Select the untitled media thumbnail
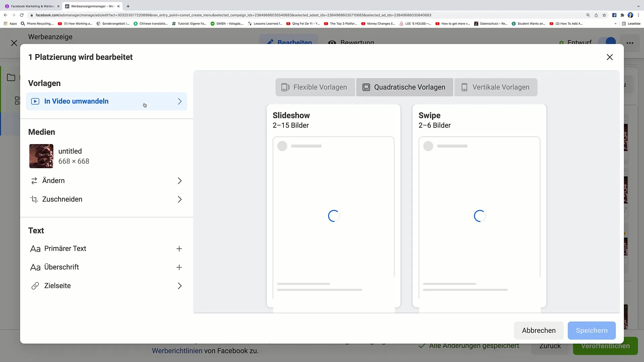 point(41,156)
